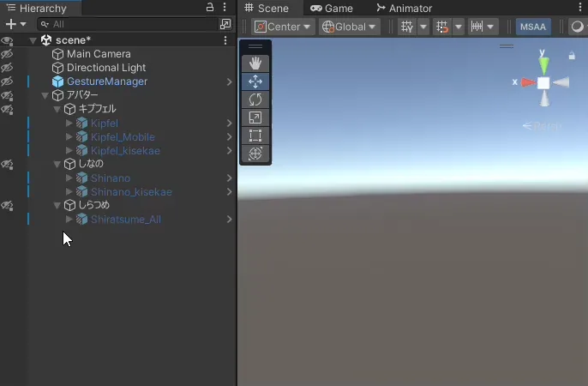Click the red X axis gizmo cone
This screenshot has width=588, height=386.
(x=529, y=82)
